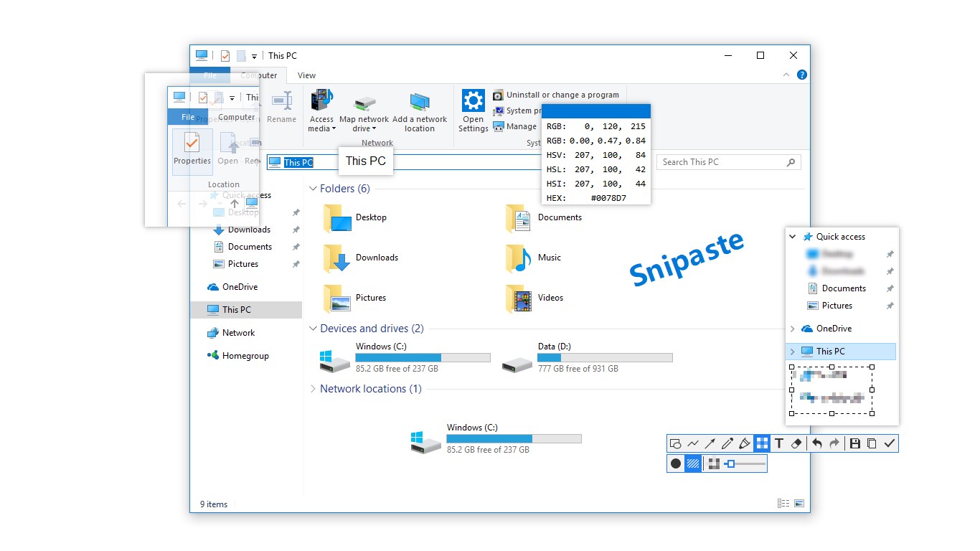Select the black color swatch

click(675, 463)
